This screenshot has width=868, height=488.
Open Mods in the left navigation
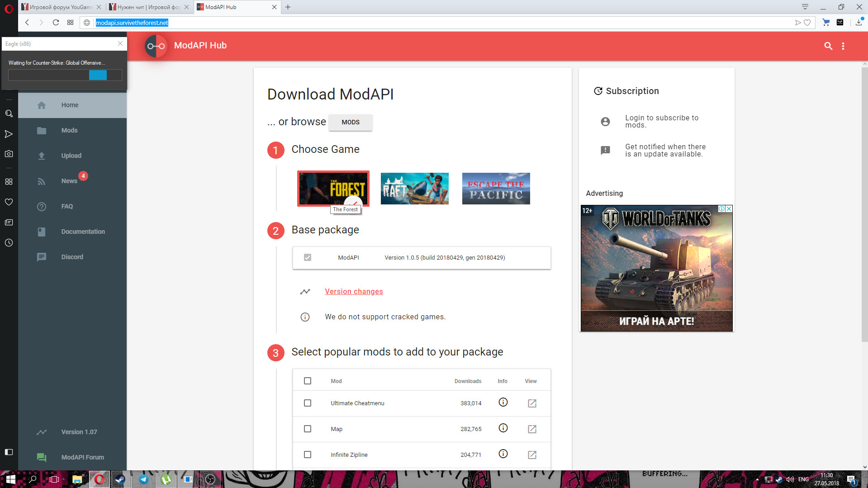69,130
